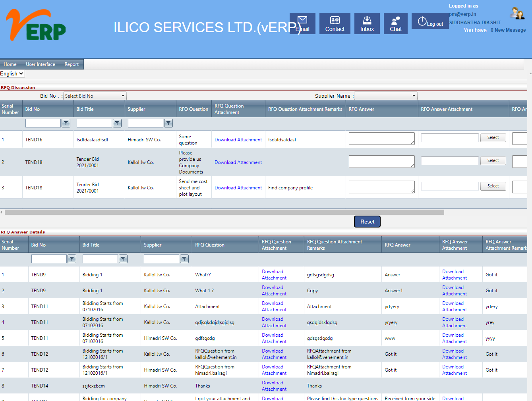Click RFQ Answer textbox for TEND16 row
The height and width of the screenshot is (401, 532).
click(382, 139)
